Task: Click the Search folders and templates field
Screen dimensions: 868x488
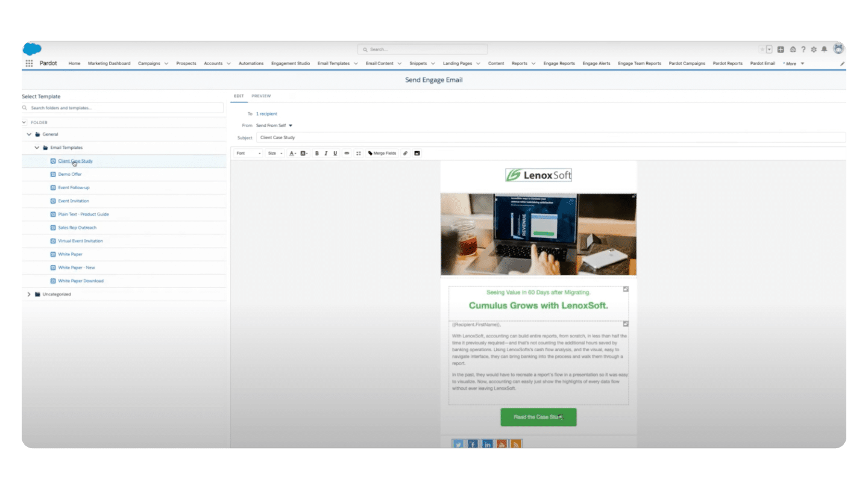Action: point(123,108)
